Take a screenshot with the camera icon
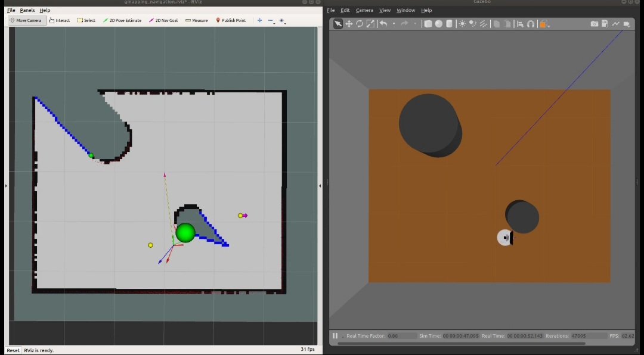 595,24
